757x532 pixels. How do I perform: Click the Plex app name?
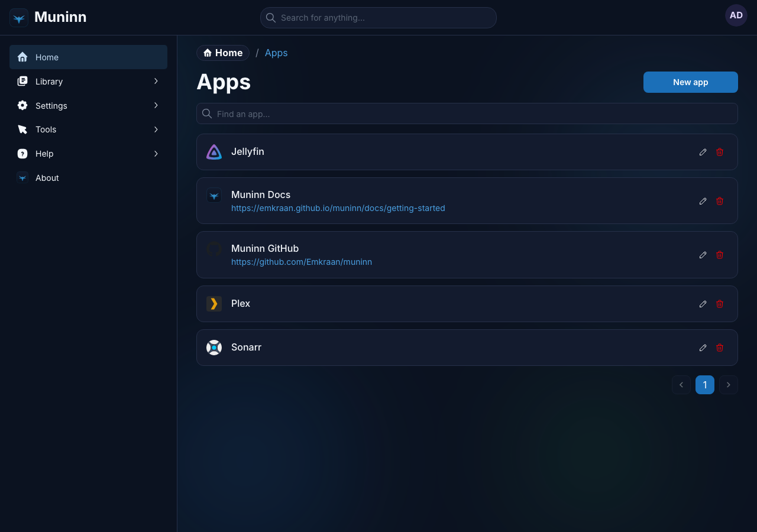241,303
